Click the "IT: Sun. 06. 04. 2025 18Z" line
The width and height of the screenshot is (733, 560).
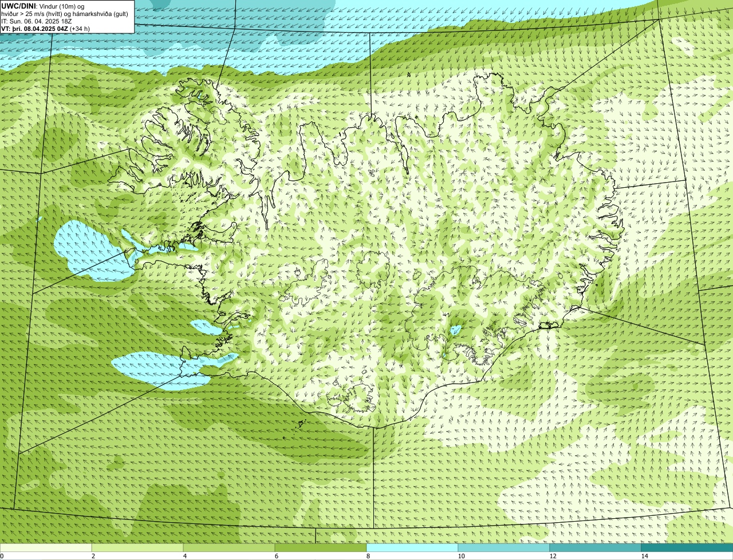[37, 21]
